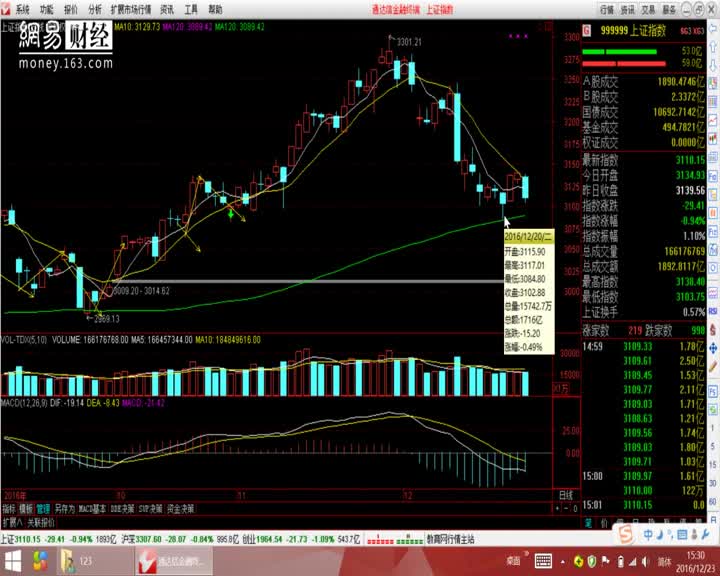Open the 日线 period selector
The image size is (720, 576).
click(x=566, y=495)
